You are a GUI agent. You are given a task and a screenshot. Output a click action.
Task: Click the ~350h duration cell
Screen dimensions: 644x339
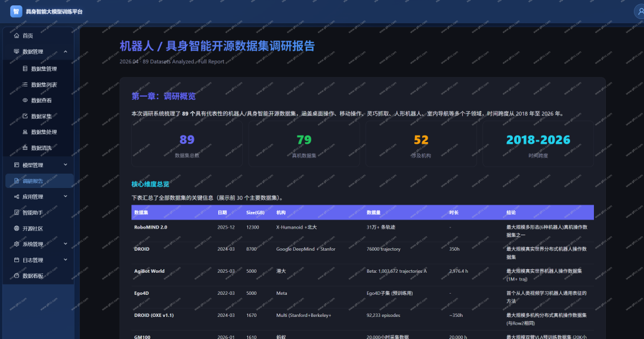(456, 316)
